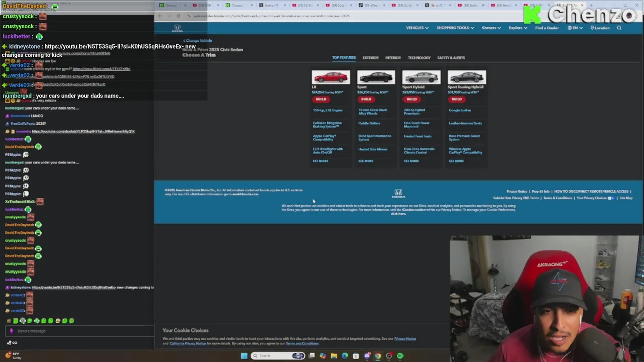
Task: Open Microsoft Edge from the taskbar
Action: (x=345, y=356)
